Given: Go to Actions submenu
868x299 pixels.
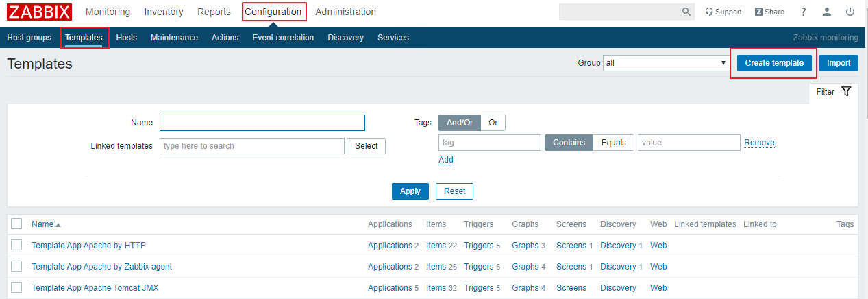Looking at the screenshot, I should (225, 38).
